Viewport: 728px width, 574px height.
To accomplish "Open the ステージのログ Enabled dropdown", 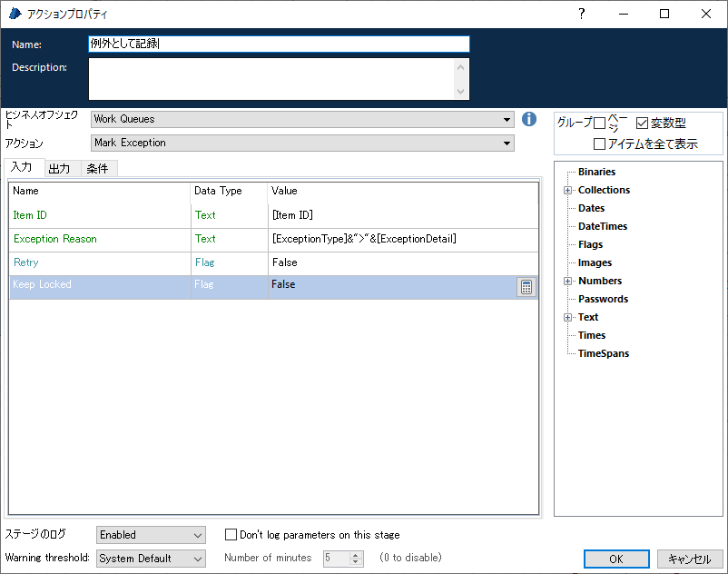I will (151, 535).
